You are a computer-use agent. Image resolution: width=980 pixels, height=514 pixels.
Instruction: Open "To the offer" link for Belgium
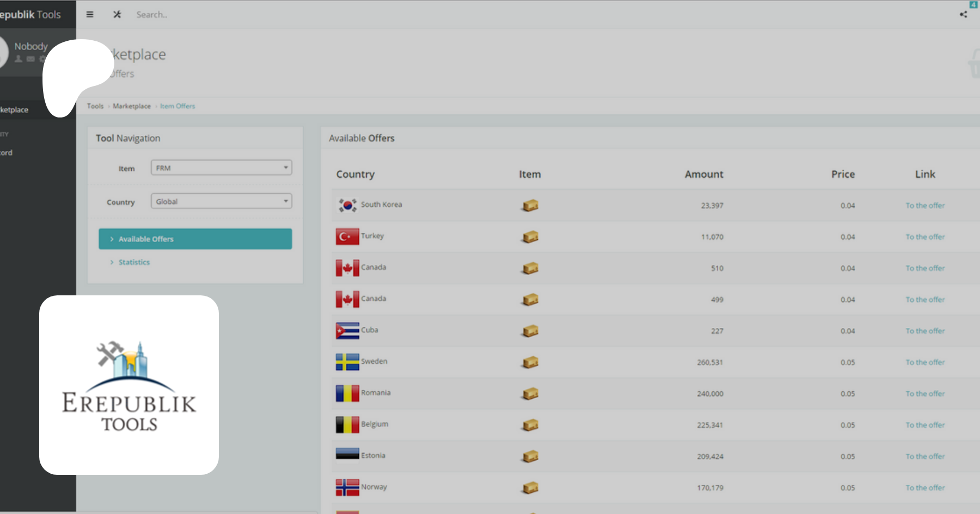point(925,425)
